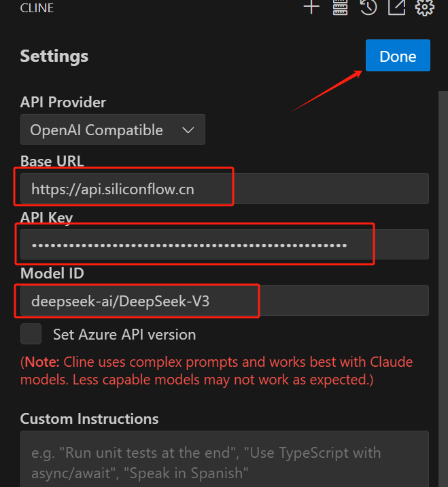Click the settings gear icon
This screenshot has height=487, width=448.
coord(425,7)
